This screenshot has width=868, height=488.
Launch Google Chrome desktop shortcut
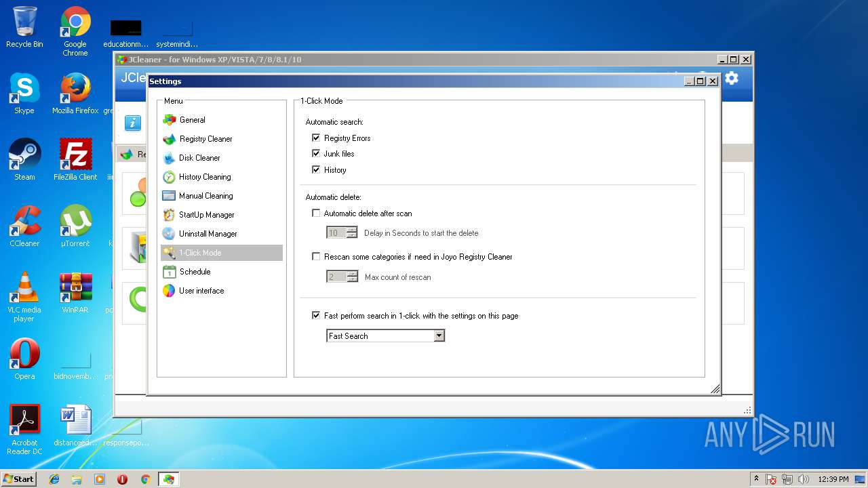[x=75, y=31]
